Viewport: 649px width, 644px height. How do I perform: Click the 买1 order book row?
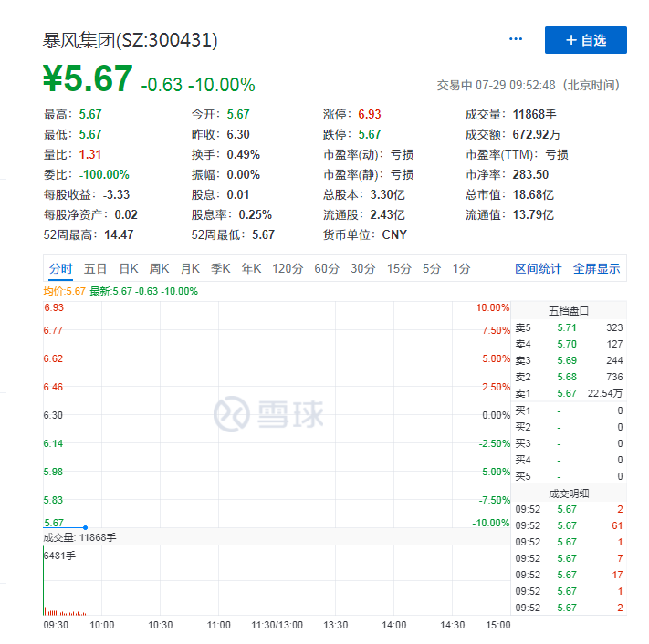tap(569, 410)
